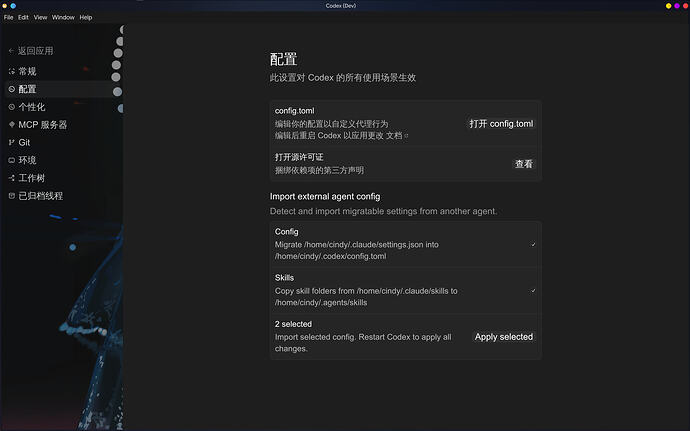Screen dimensions: 690x431
Task: Click the '打开源许可证' row title
Action: [299, 157]
